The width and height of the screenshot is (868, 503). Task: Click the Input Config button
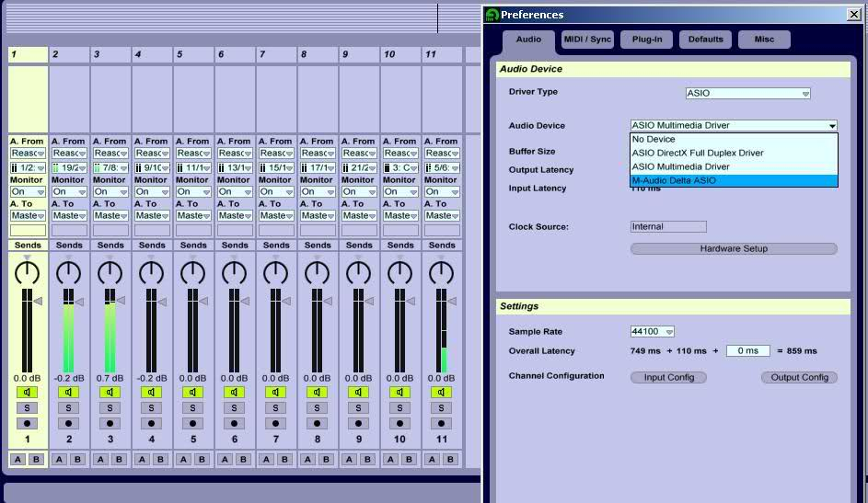click(x=668, y=378)
